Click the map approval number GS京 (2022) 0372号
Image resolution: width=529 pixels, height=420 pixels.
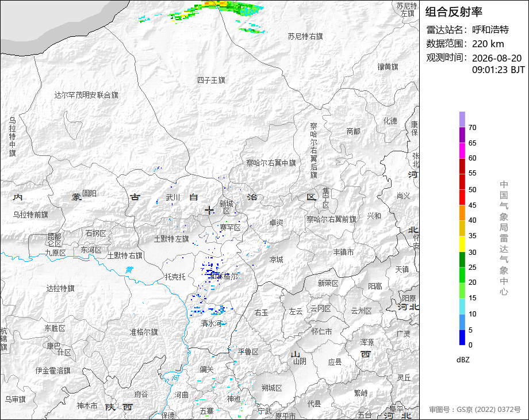click(475, 410)
